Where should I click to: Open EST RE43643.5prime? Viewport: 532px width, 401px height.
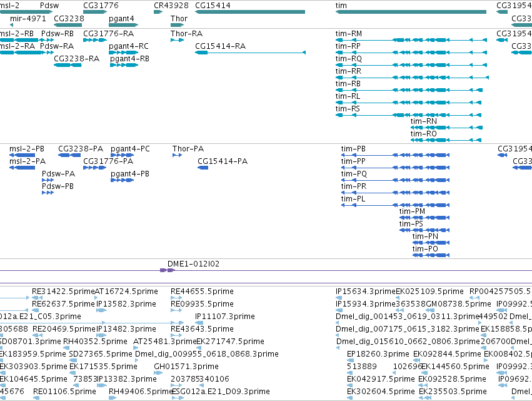tap(176, 335)
